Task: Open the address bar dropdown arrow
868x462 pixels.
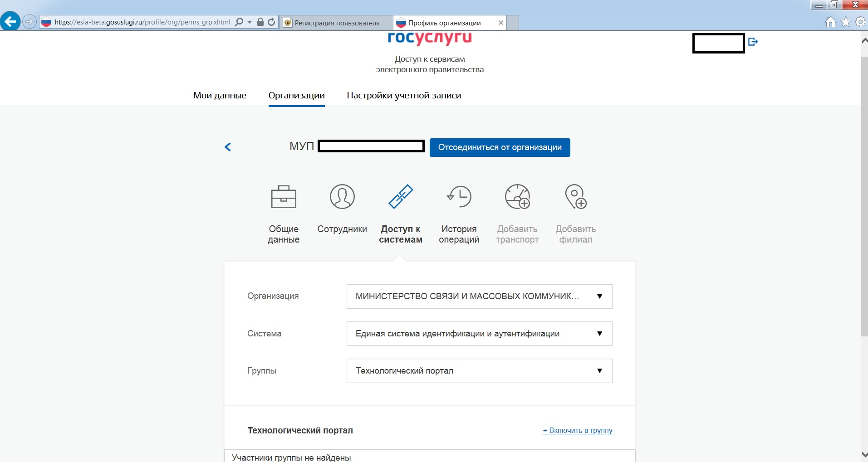Action: click(x=250, y=22)
